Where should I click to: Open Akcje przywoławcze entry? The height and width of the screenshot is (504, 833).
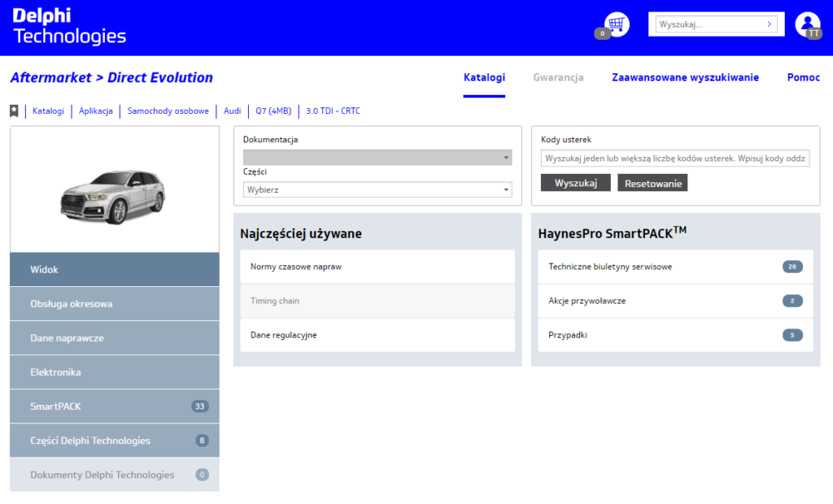[x=675, y=301]
